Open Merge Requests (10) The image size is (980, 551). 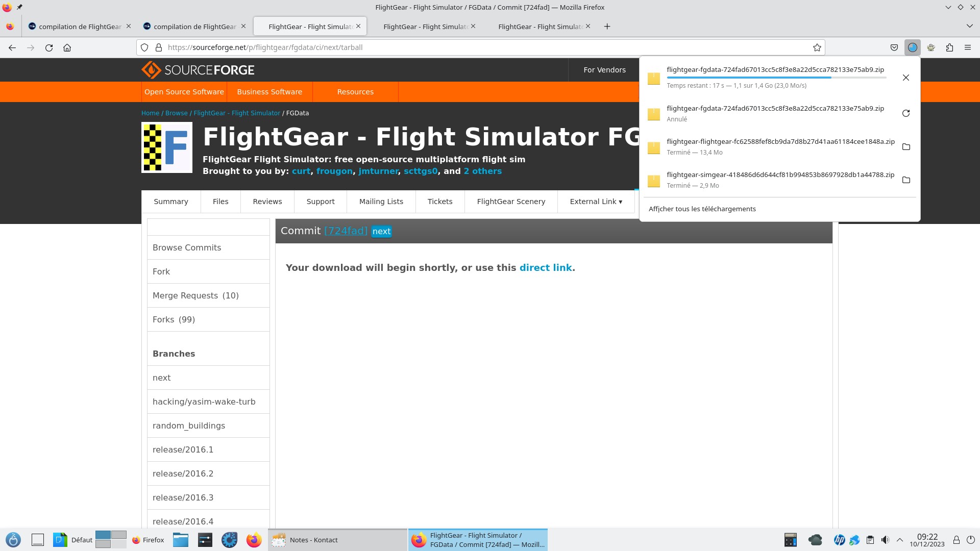[x=208, y=295]
